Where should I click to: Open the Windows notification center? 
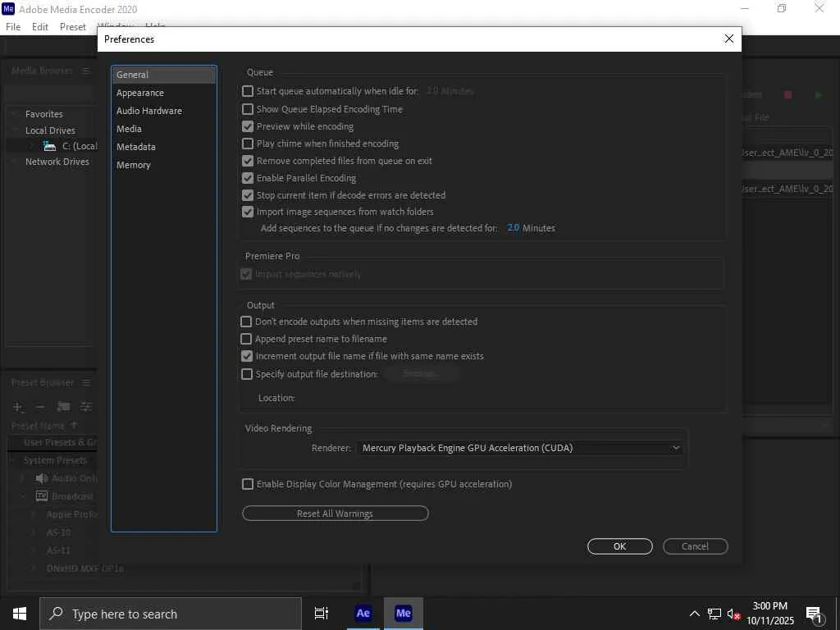814,614
